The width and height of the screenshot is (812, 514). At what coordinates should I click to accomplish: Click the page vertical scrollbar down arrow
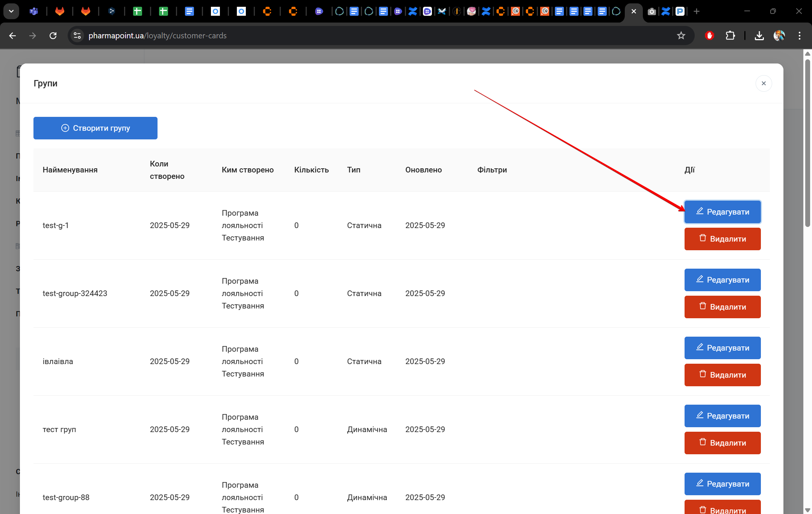point(807,510)
